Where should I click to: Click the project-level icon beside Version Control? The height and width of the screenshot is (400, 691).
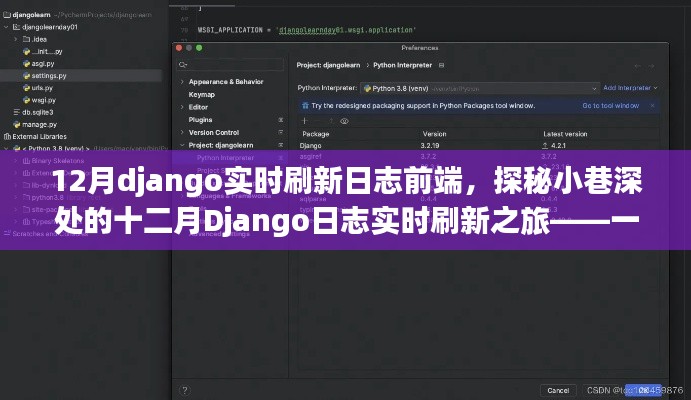[281, 133]
